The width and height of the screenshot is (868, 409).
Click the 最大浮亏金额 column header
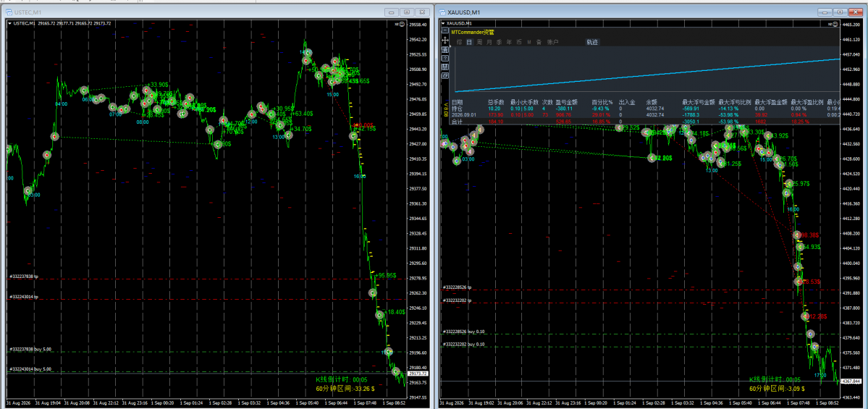click(x=699, y=102)
